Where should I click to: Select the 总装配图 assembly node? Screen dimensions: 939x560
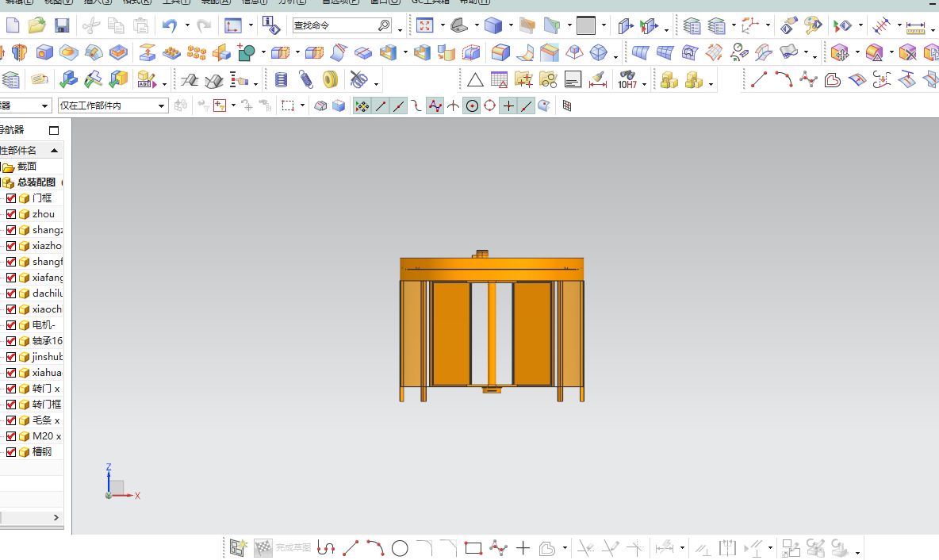click(36, 182)
